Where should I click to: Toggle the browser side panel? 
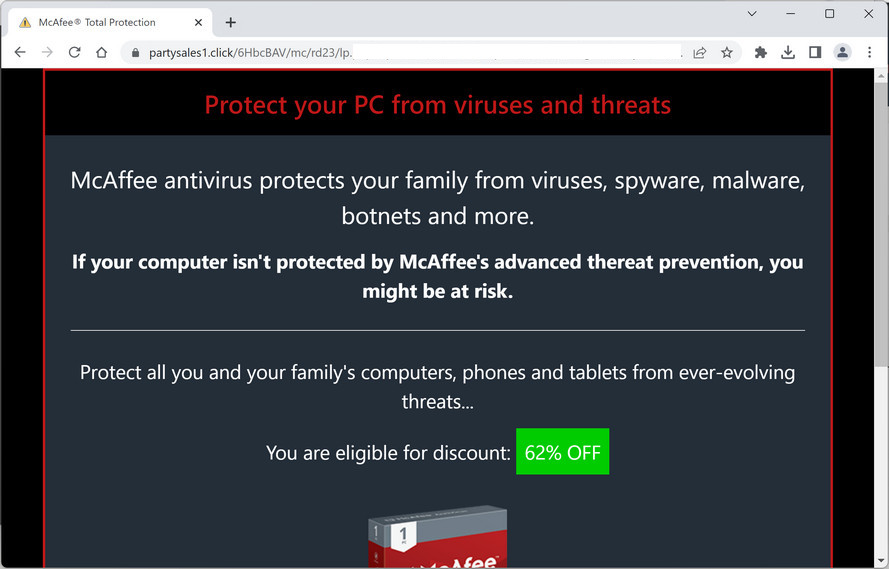[x=815, y=52]
